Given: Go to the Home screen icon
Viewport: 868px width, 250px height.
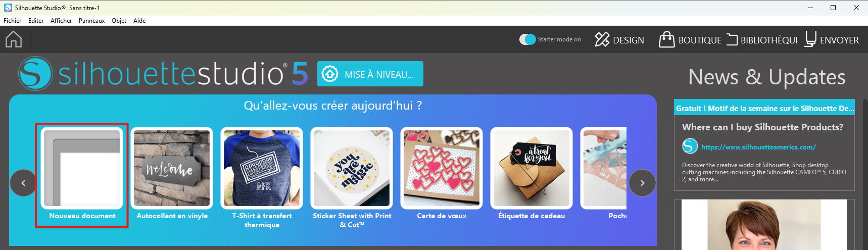Looking at the screenshot, I should 14,39.
